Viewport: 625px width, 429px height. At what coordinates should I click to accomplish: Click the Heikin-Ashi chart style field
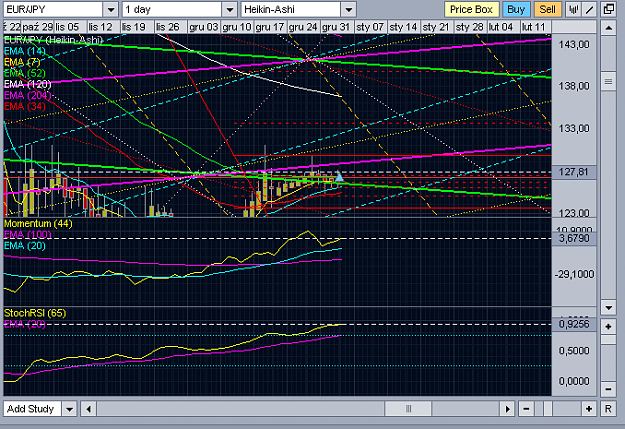[291, 9]
